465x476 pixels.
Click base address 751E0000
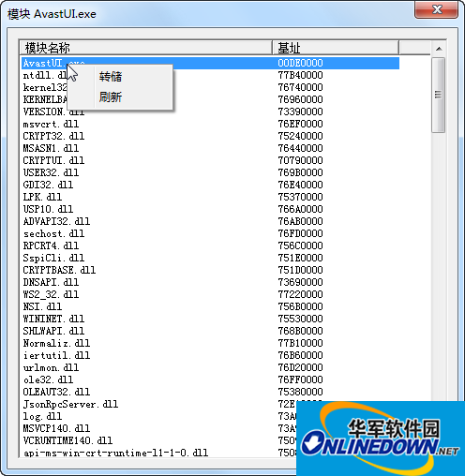(x=300, y=258)
